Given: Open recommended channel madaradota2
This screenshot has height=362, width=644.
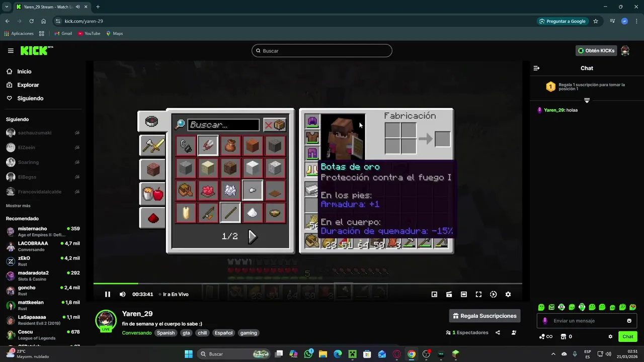Looking at the screenshot, I should (43, 276).
